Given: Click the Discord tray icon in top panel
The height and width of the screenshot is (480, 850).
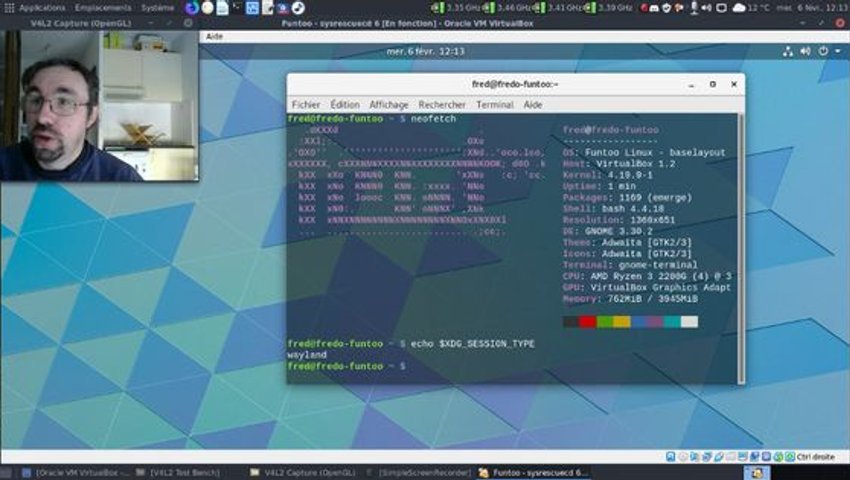Looking at the screenshot, I should coord(654,8).
